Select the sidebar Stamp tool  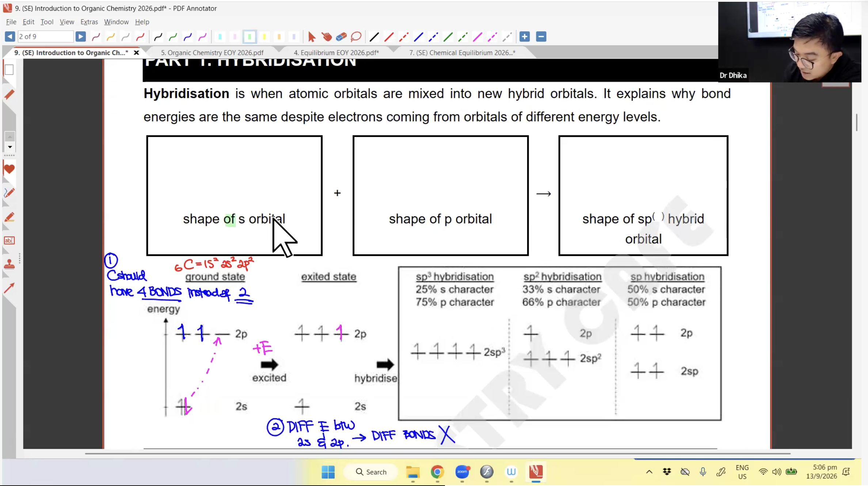click(9, 264)
